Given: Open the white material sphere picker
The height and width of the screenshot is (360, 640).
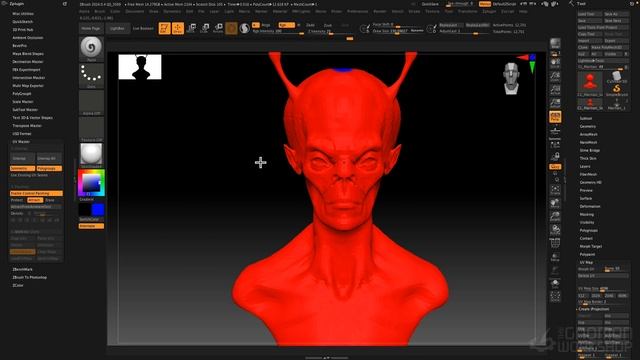Looking at the screenshot, I should (91, 155).
